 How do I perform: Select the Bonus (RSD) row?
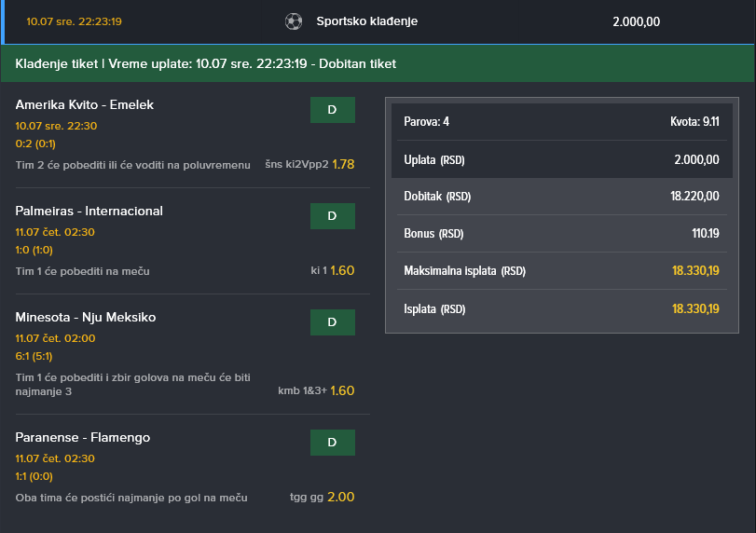pyautogui.click(x=562, y=234)
